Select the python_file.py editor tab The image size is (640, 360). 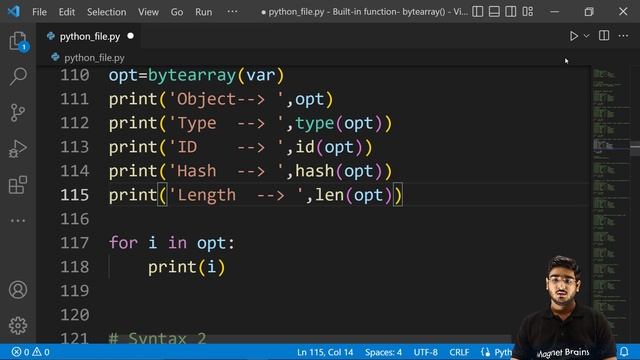[90, 36]
